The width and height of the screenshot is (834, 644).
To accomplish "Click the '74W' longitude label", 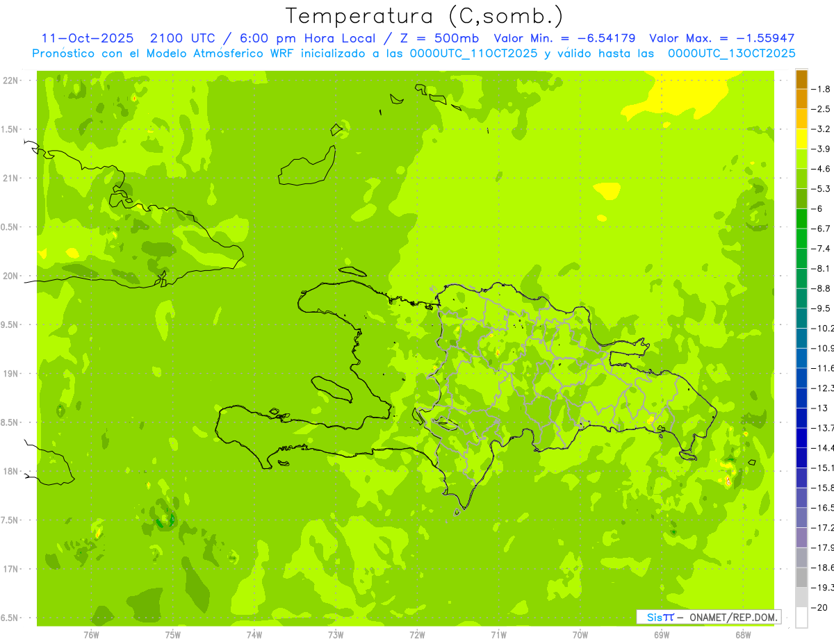I will 254,634.
